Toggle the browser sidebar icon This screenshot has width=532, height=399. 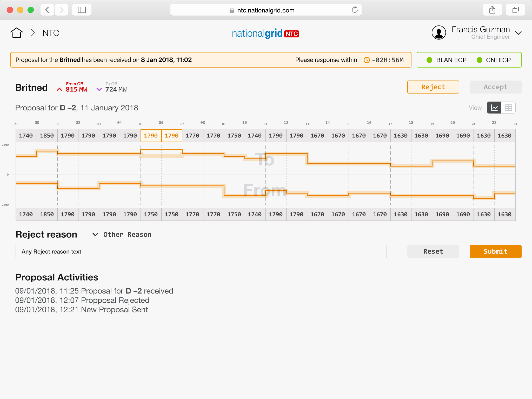[82, 10]
